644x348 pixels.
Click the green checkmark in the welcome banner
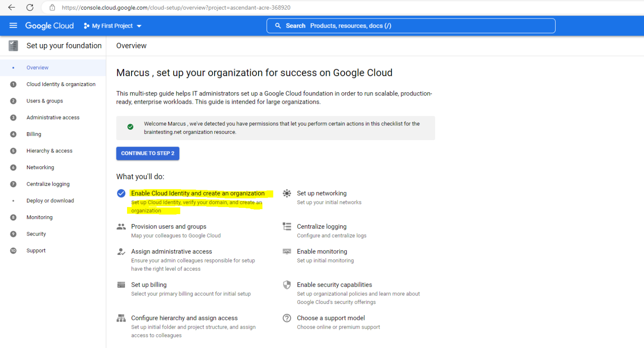(x=130, y=126)
